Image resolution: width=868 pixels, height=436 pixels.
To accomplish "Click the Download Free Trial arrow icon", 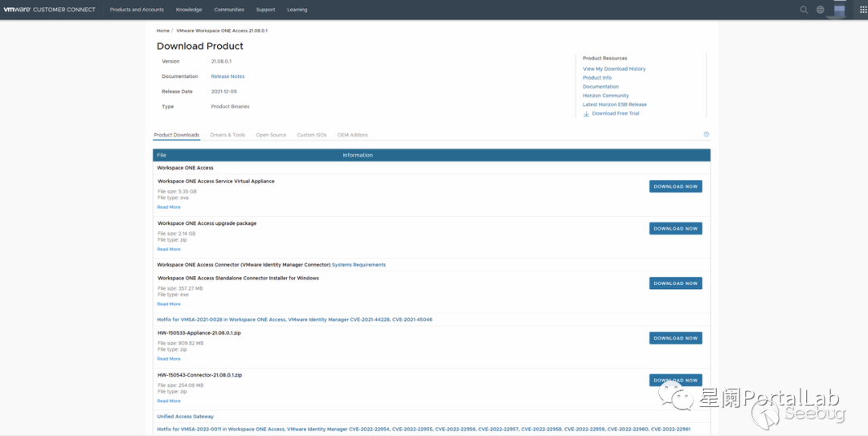I will click(x=586, y=113).
